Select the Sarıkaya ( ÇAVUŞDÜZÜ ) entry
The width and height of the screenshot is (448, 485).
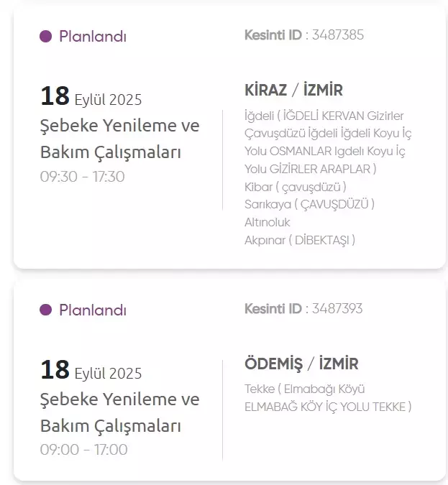(309, 205)
